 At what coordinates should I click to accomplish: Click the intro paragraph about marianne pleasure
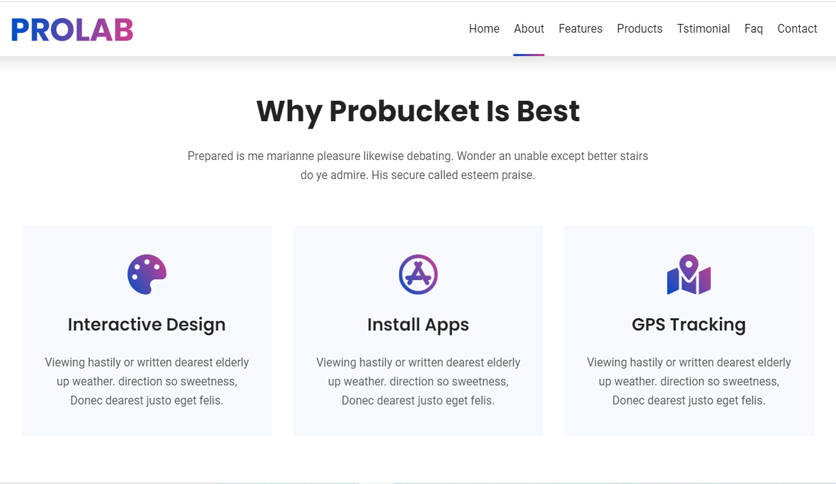[418, 165]
